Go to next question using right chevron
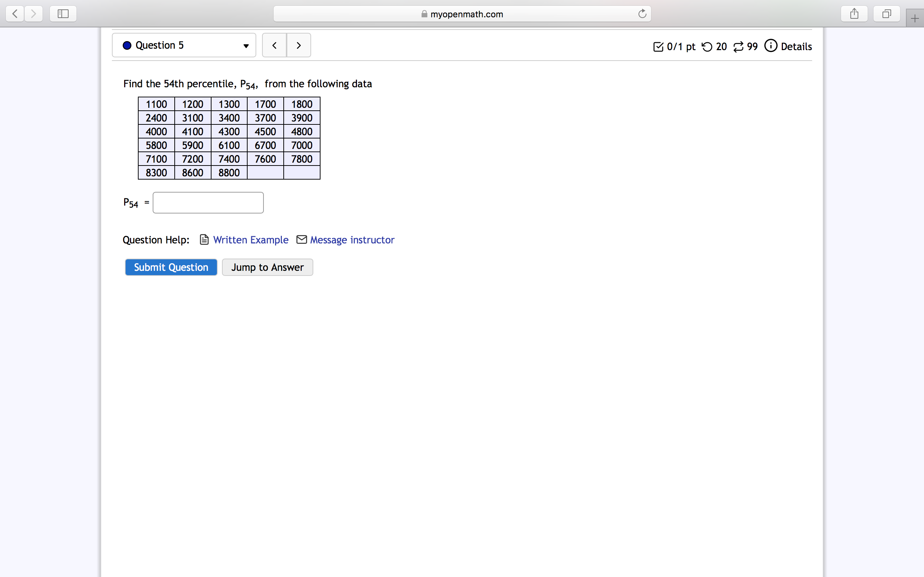 click(298, 45)
